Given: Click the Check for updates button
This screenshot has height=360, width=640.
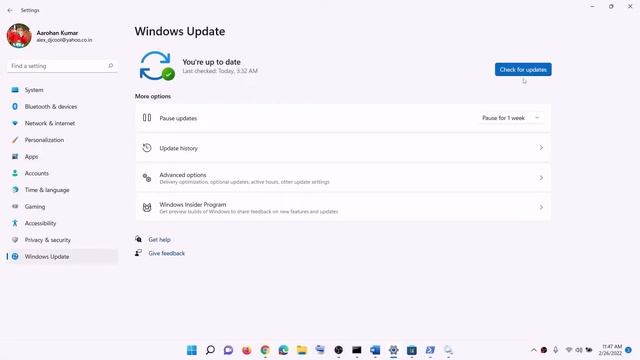Looking at the screenshot, I should 523,69.
